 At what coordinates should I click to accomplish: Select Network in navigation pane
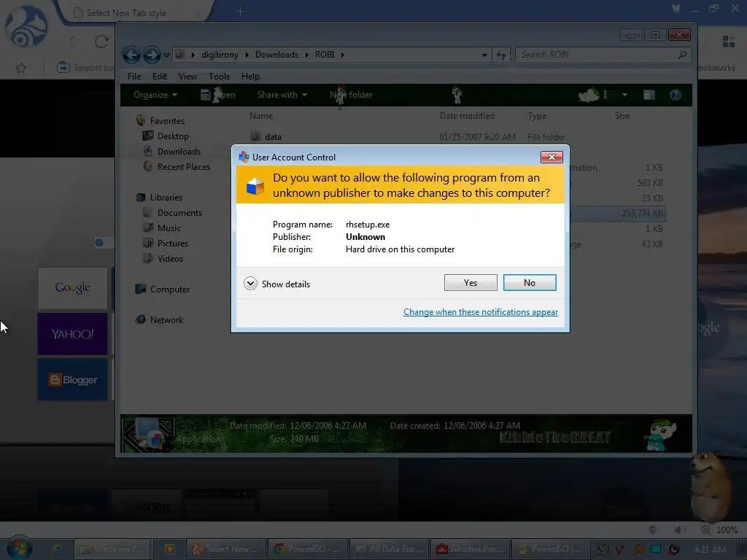pyautogui.click(x=159, y=320)
